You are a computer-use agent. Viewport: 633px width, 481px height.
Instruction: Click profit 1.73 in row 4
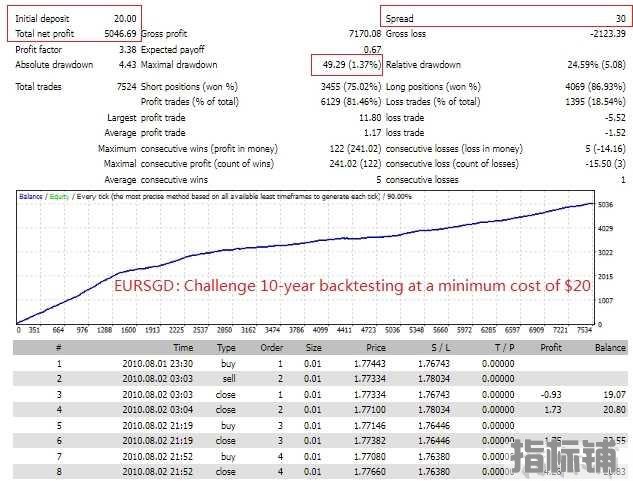(553, 410)
